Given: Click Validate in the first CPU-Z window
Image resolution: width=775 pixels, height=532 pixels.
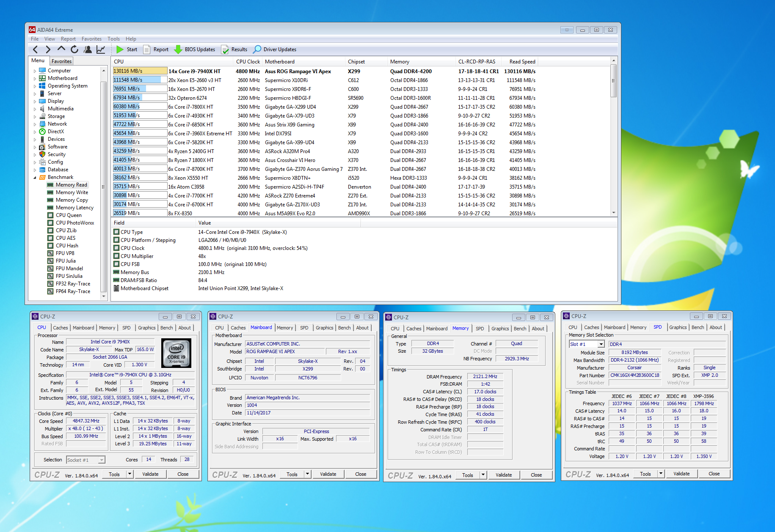Looking at the screenshot, I should (x=150, y=474).
